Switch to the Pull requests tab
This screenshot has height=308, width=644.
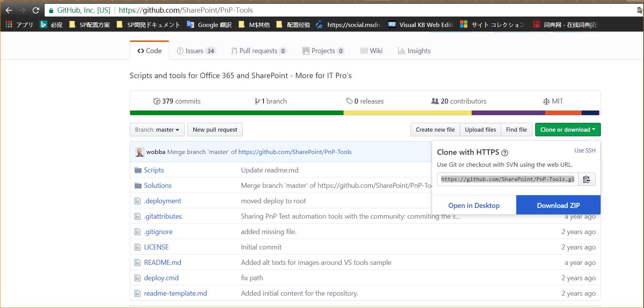point(259,51)
